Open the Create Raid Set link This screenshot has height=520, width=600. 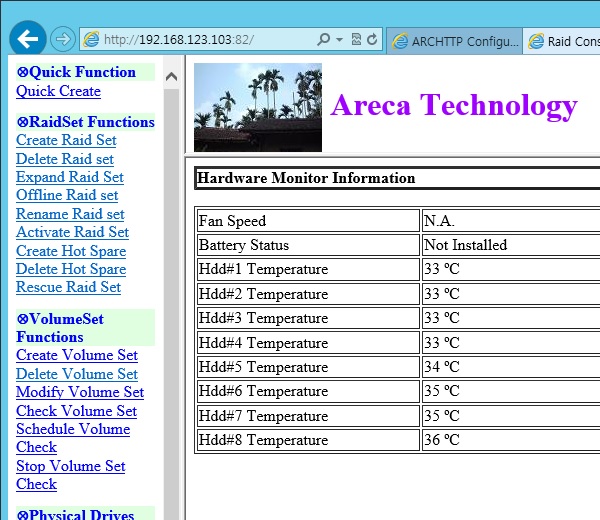click(66, 140)
